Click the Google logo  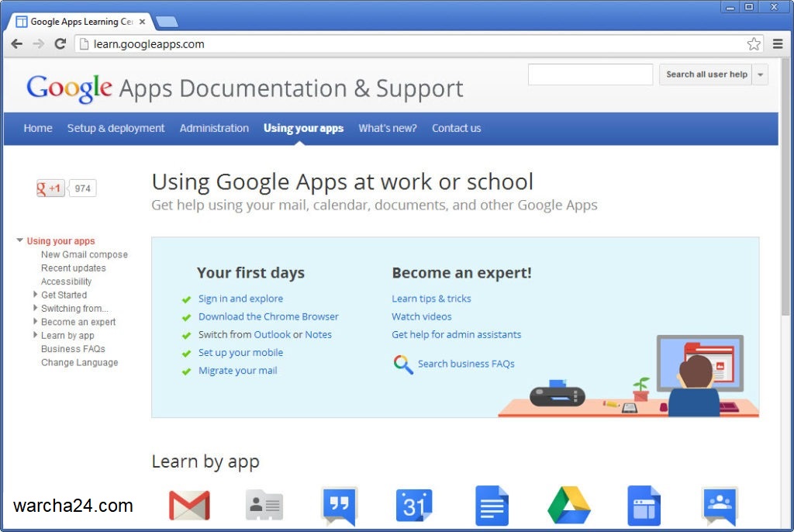(x=69, y=88)
